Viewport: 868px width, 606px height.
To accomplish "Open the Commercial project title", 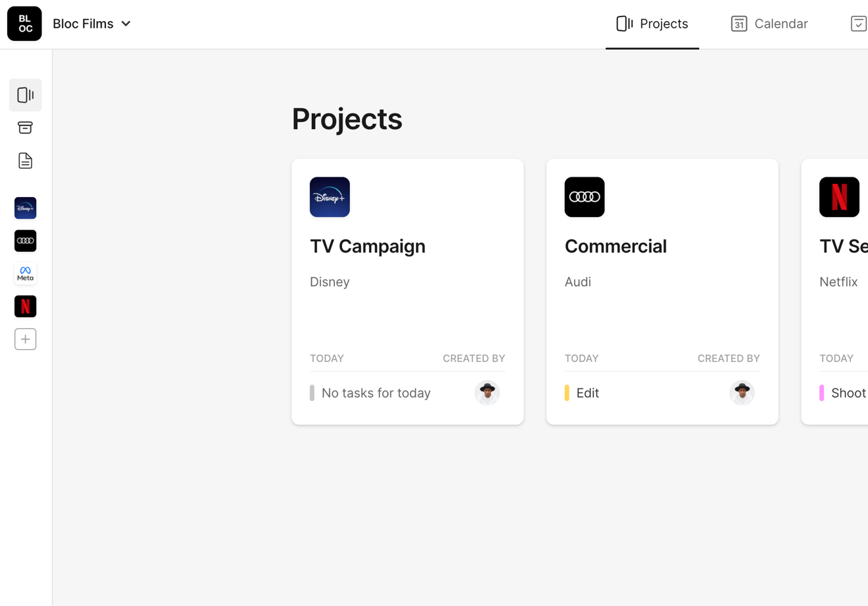I will [x=615, y=246].
